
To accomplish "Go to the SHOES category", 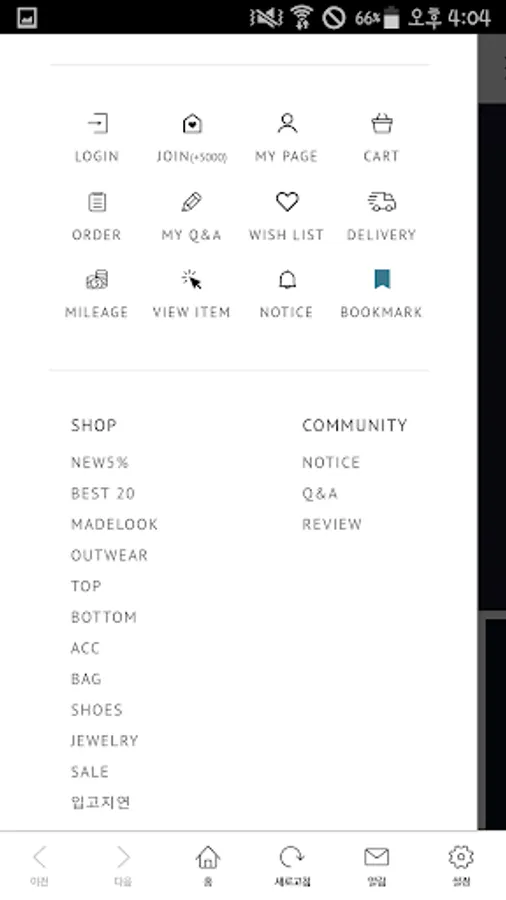I will (x=97, y=710).
